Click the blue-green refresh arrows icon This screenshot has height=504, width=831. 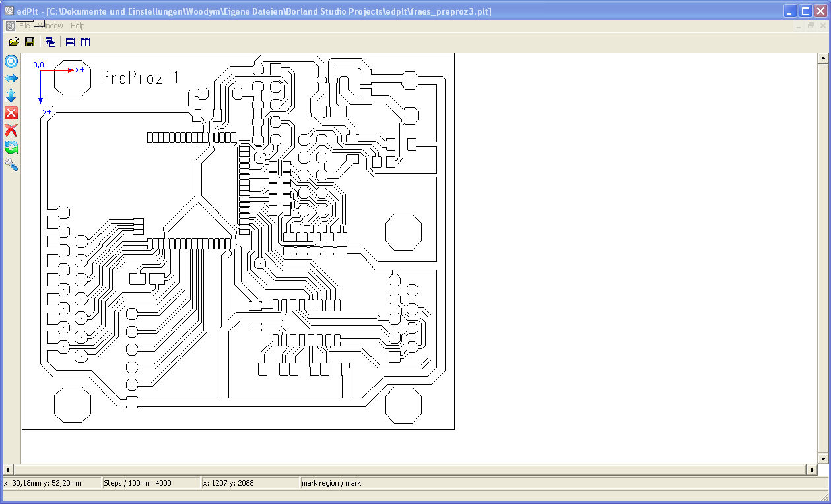pos(11,147)
